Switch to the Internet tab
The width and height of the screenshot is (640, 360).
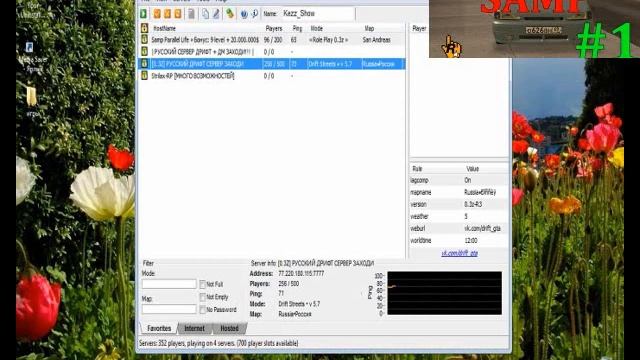(x=194, y=328)
